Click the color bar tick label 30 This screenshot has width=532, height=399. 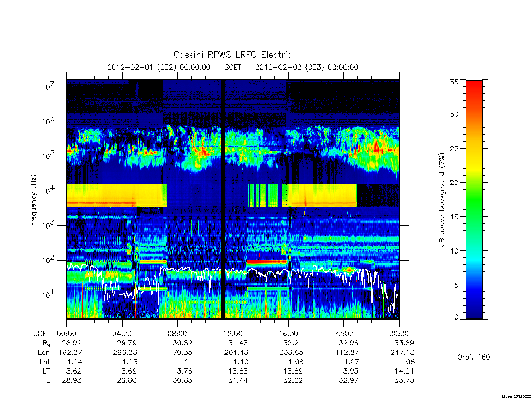(454, 114)
